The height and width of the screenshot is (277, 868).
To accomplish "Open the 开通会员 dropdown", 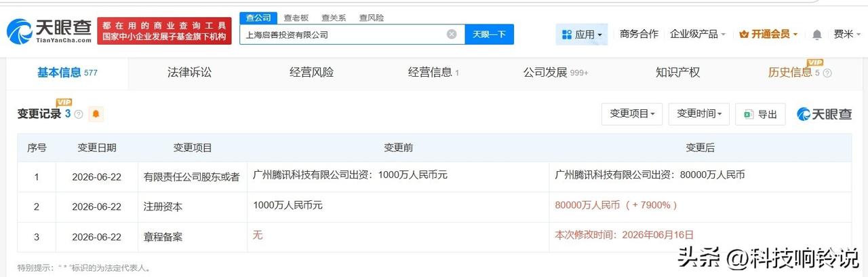I will tap(768, 34).
